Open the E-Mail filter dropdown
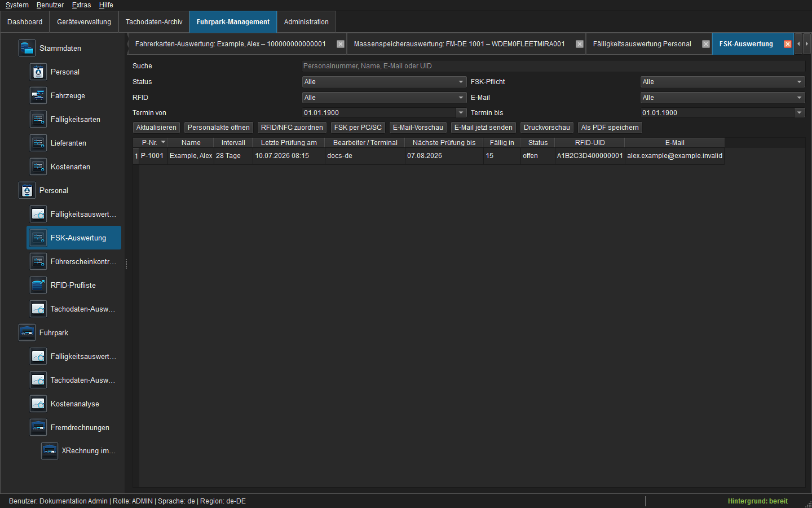 [722, 98]
